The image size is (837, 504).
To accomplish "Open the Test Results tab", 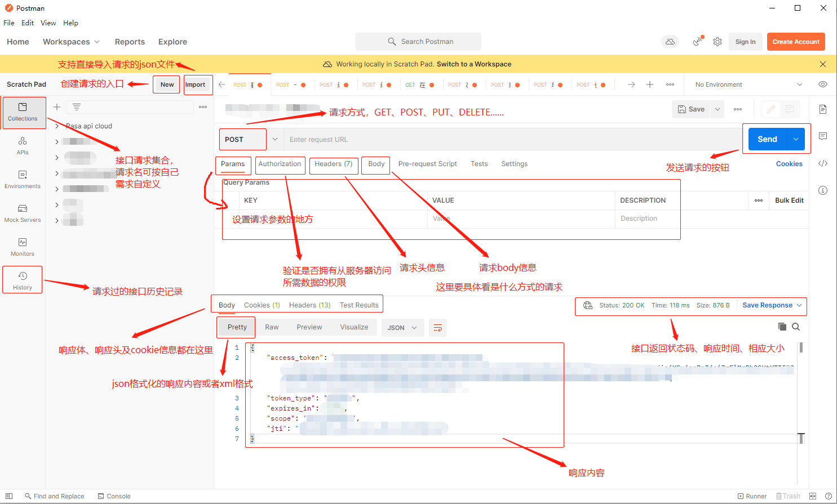I will 359,305.
